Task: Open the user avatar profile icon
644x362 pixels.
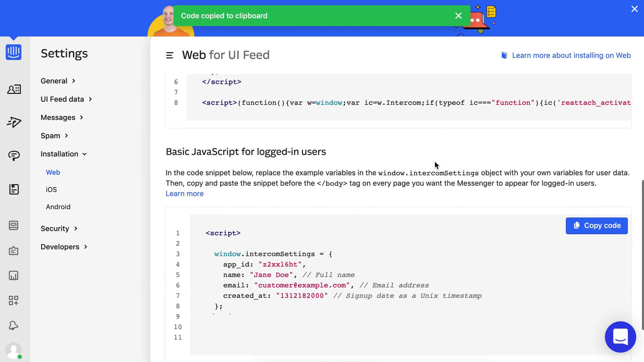Action: [x=14, y=351]
